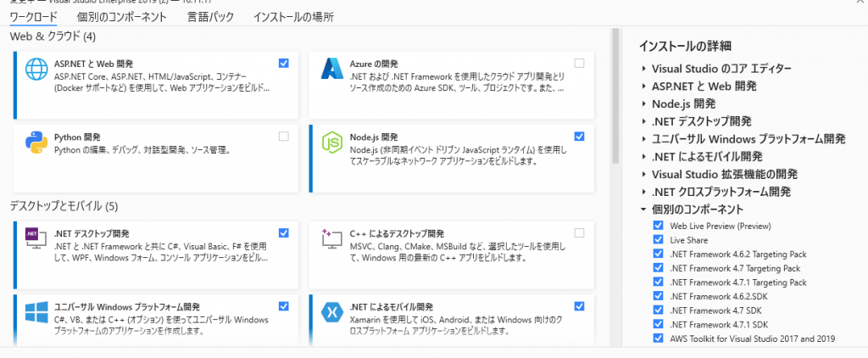Click the C++ によるデスクトップ開発 monitor icon
The height and width of the screenshot is (358, 868).
coord(332,238)
